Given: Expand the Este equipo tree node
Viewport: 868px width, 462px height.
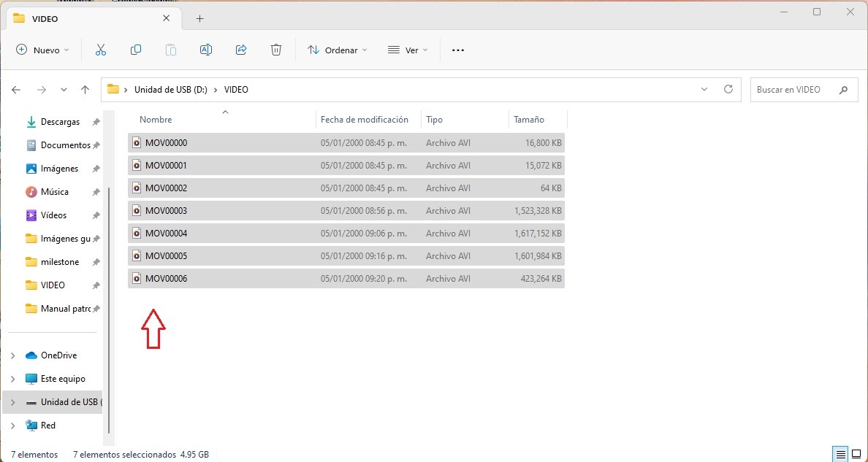Looking at the screenshot, I should 13,379.
